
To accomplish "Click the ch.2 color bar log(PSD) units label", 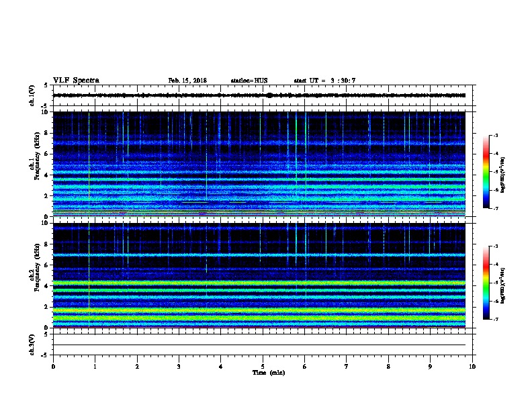I will point(502,285).
